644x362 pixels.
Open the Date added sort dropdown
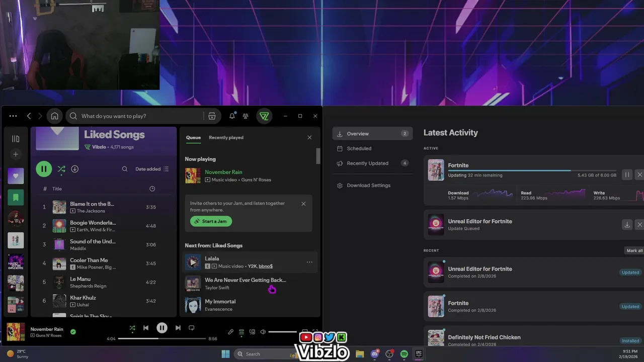point(152,169)
